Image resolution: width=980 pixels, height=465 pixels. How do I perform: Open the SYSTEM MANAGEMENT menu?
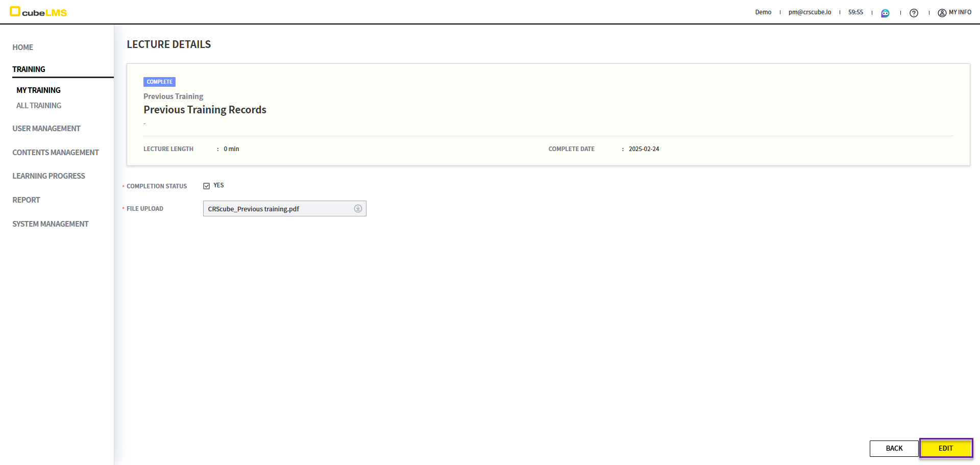51,224
